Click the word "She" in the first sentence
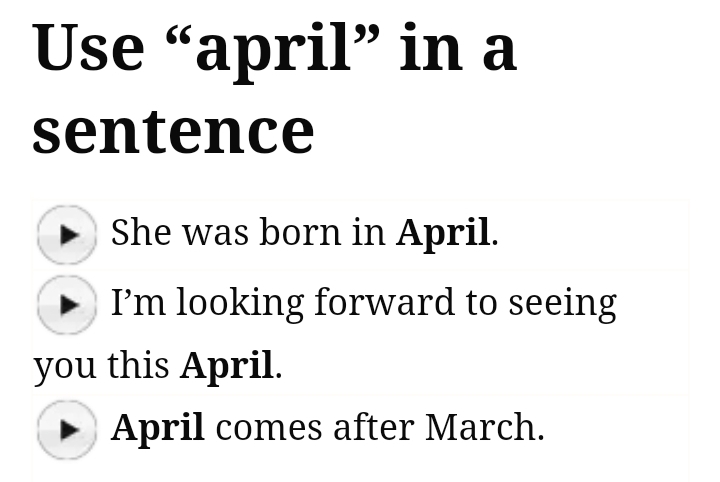The width and height of the screenshot is (720, 482). coord(139,232)
